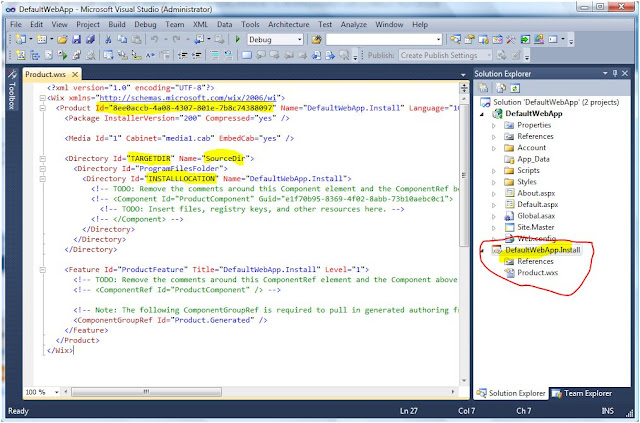Expand the Scripts folder node
This screenshot has height=423, width=640.
point(494,171)
